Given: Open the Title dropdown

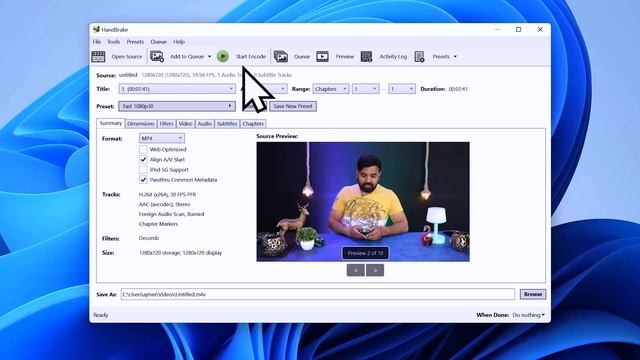Looking at the screenshot, I should (x=177, y=89).
